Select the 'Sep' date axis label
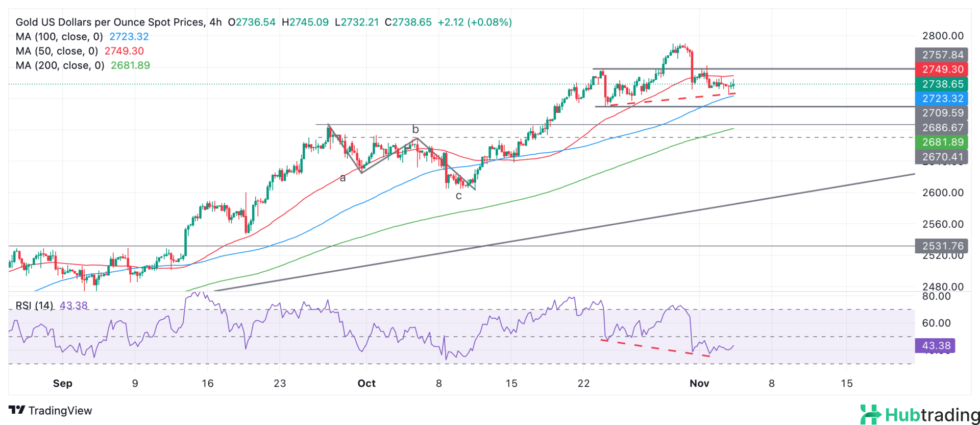The image size is (980, 425). click(x=63, y=384)
